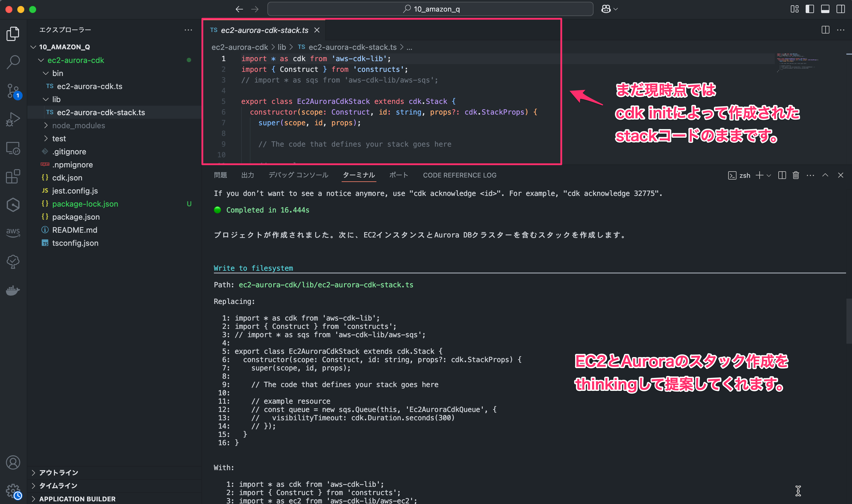Open the Copilot menu in title bar
This screenshot has width=852, height=504.
click(609, 9)
